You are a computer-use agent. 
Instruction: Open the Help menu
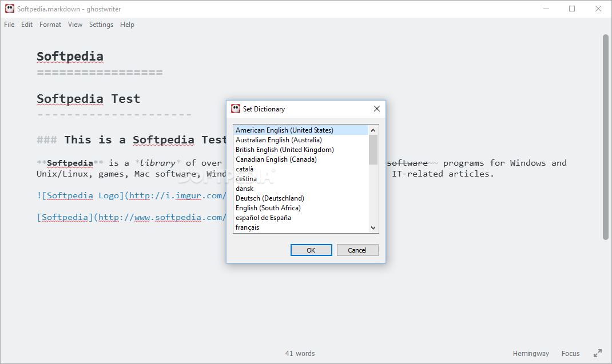coord(127,25)
